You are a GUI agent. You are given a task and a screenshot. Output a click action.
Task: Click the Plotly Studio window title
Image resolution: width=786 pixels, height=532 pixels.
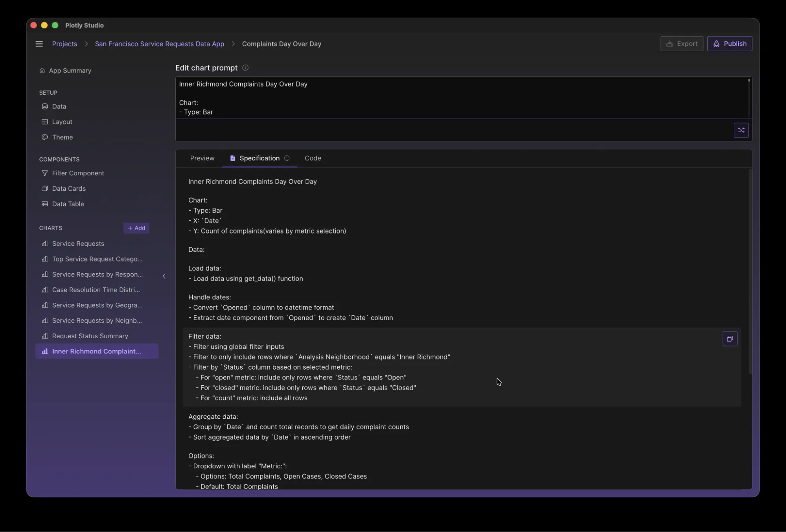click(x=85, y=25)
